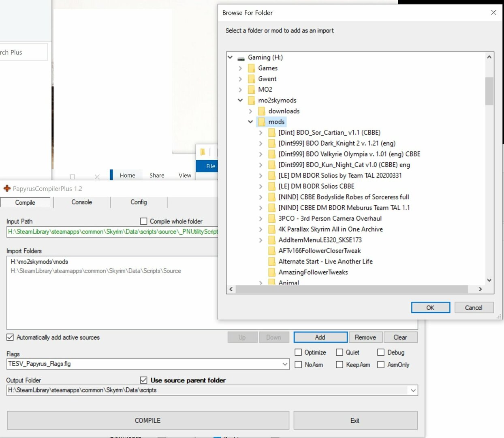Click folder icon of BDO Dark_Knight 2
The height and width of the screenshot is (438, 504).
point(271,143)
